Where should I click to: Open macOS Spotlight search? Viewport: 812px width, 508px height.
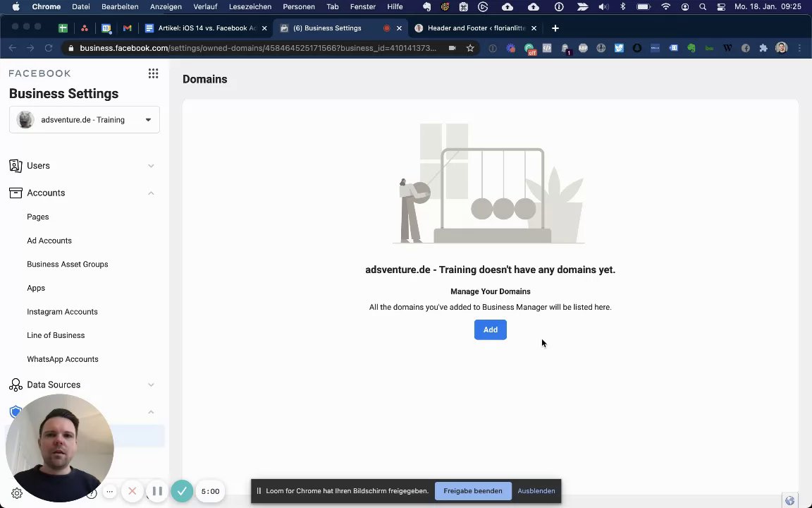pos(703,7)
